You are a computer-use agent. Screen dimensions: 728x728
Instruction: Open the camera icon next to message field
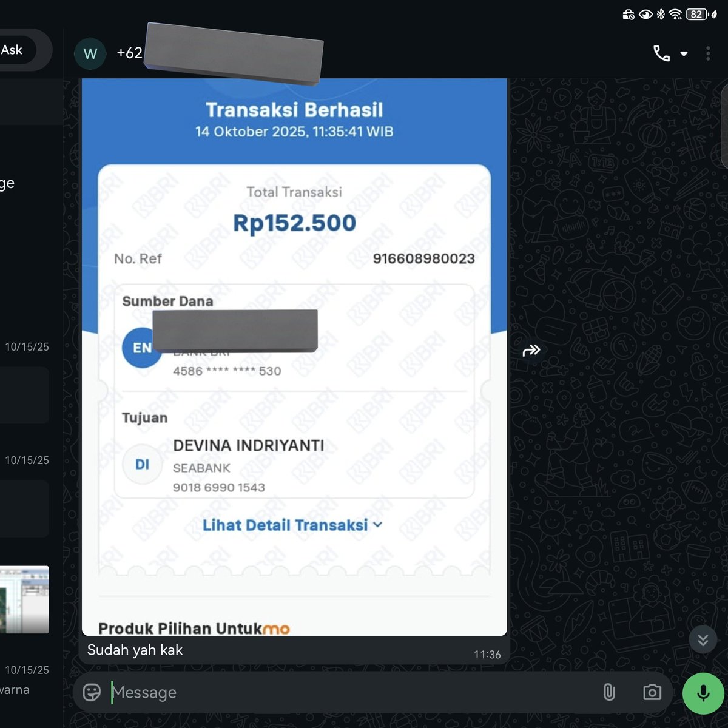click(652, 692)
